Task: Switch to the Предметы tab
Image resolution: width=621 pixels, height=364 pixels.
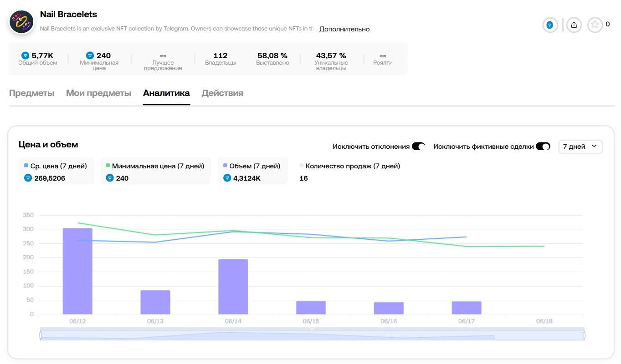Action: [31, 93]
